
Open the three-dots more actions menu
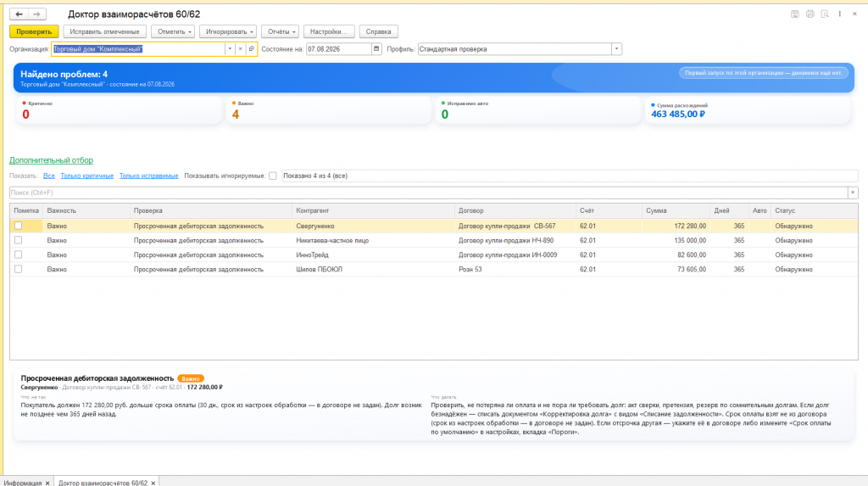(840, 14)
